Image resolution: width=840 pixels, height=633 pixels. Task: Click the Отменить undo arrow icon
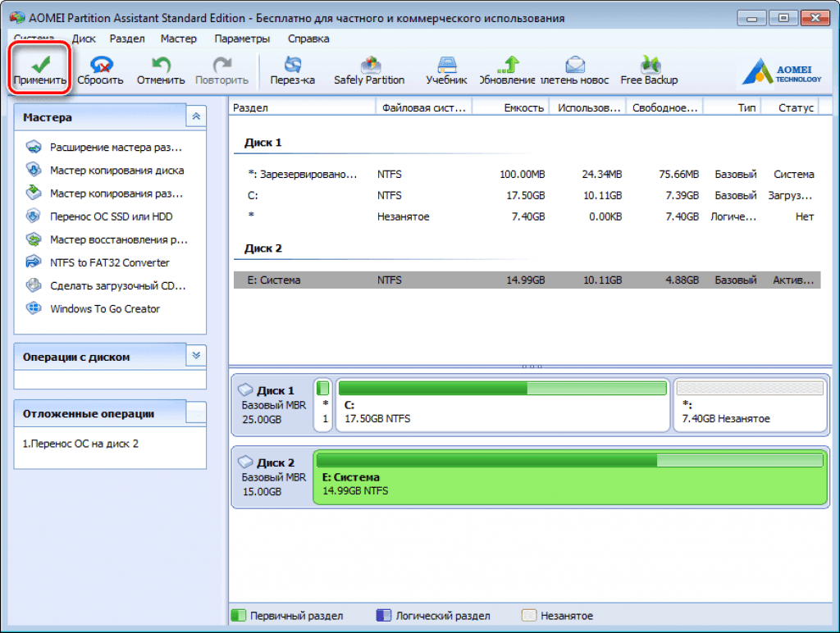[x=161, y=65]
